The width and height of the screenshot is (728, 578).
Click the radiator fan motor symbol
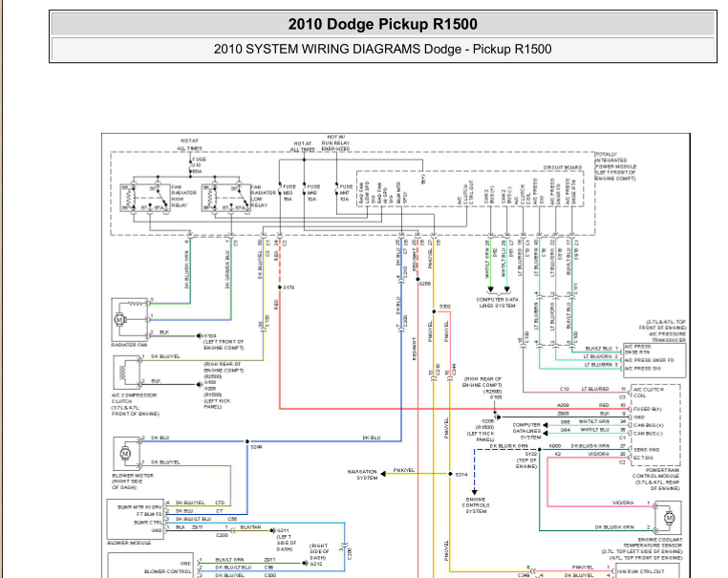(120, 319)
